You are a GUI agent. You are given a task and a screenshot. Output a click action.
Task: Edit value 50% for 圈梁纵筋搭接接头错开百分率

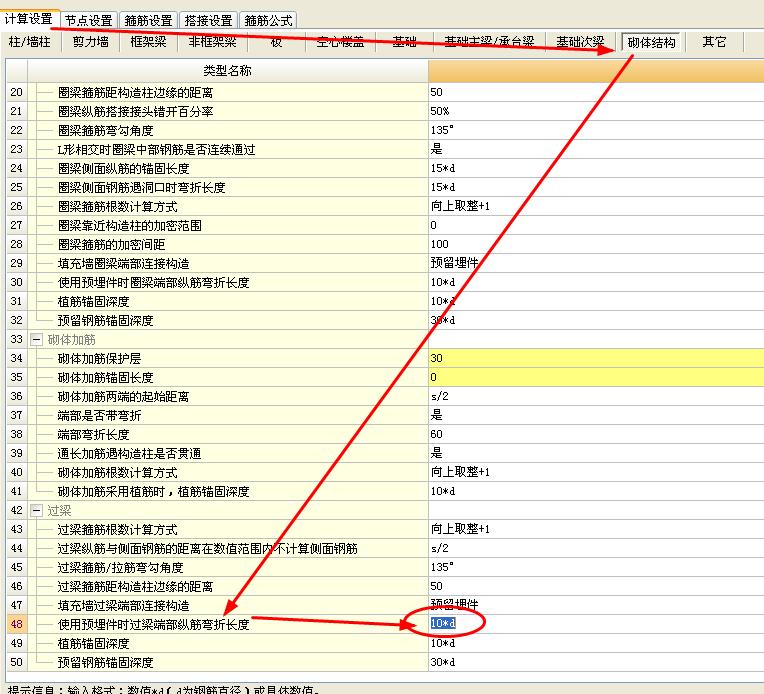(x=596, y=111)
